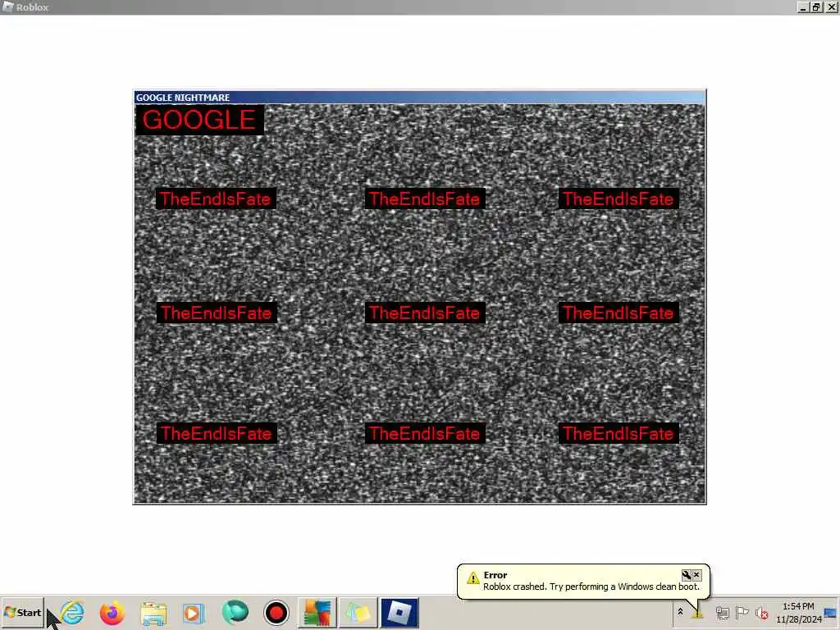This screenshot has width=840, height=630.
Task: Click the Roblox crashed error message
Action: [x=591, y=587]
